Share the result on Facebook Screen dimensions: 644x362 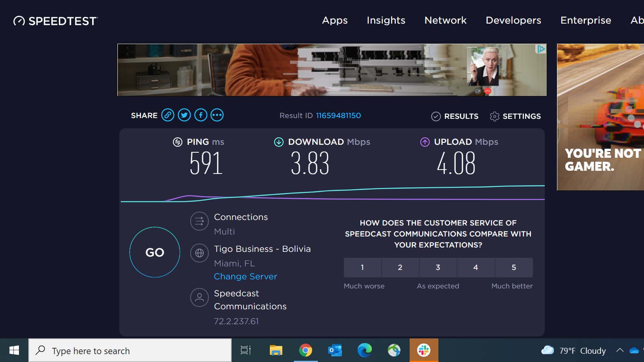(201, 115)
